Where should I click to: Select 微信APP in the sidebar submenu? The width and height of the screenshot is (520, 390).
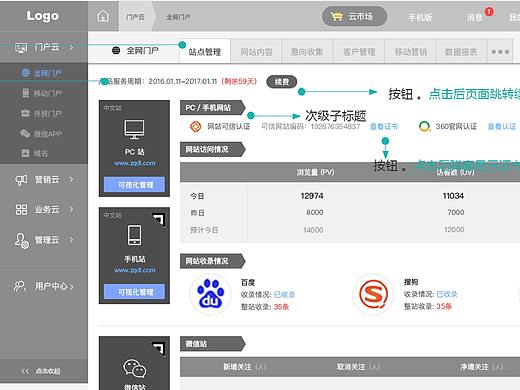pyautogui.click(x=48, y=134)
